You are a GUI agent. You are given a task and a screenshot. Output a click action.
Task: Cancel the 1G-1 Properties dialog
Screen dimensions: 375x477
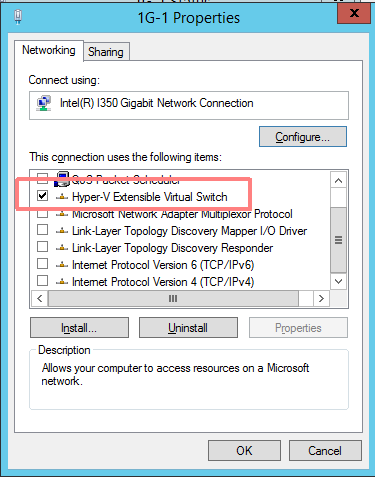click(325, 451)
